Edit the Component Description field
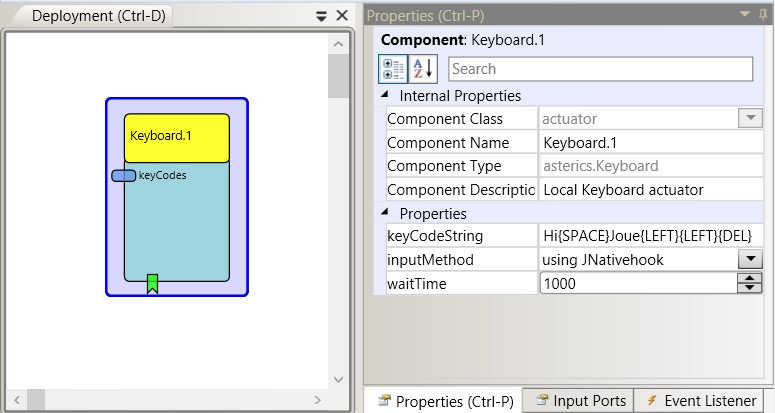The width and height of the screenshot is (775, 413). (x=651, y=190)
